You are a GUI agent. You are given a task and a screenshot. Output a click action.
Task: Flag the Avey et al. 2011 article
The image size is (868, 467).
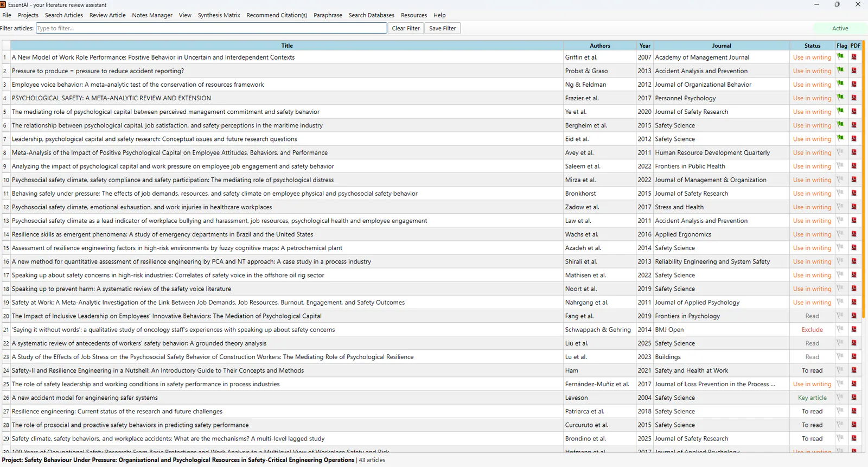point(840,152)
